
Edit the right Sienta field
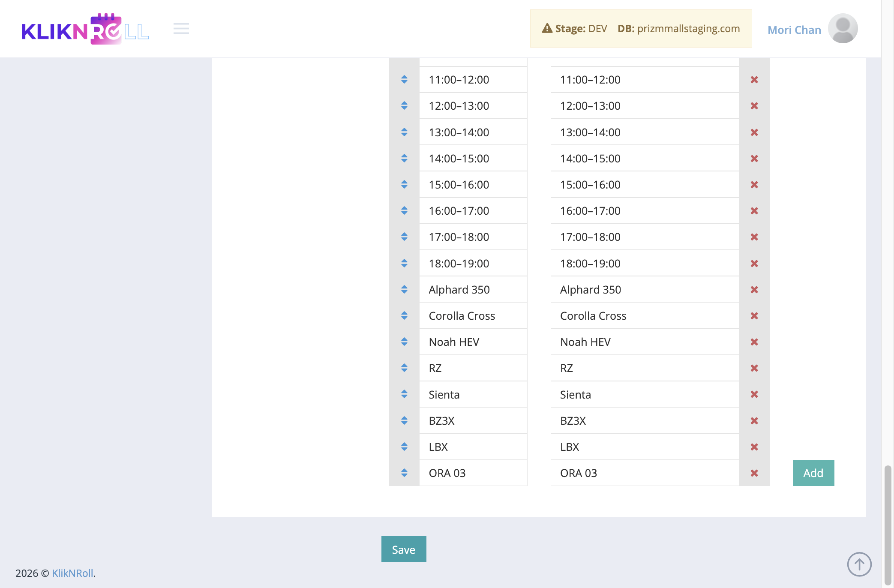click(x=645, y=394)
